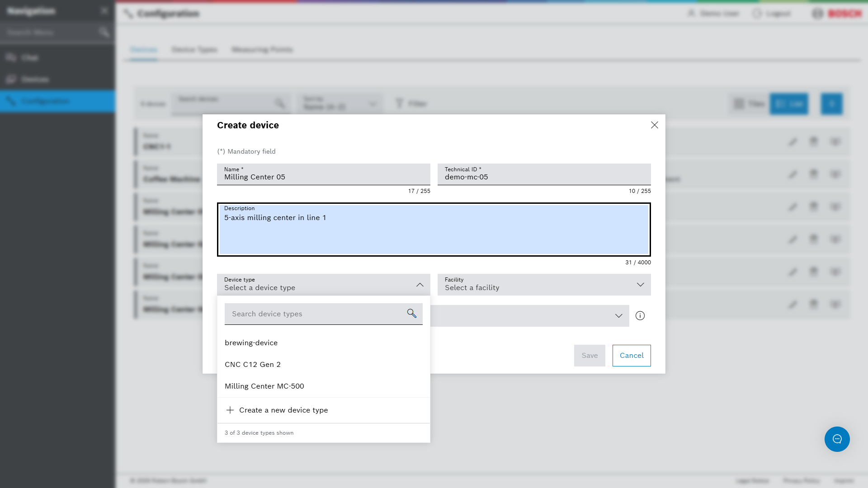
Task: Click the Save button
Action: pyautogui.click(x=590, y=356)
